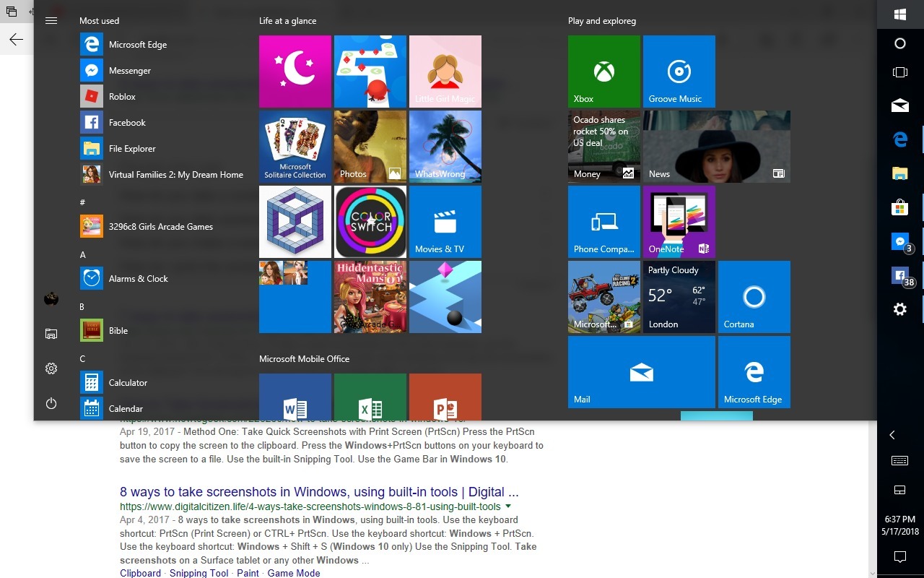Open the user account avatar in Start rail

coord(51,299)
